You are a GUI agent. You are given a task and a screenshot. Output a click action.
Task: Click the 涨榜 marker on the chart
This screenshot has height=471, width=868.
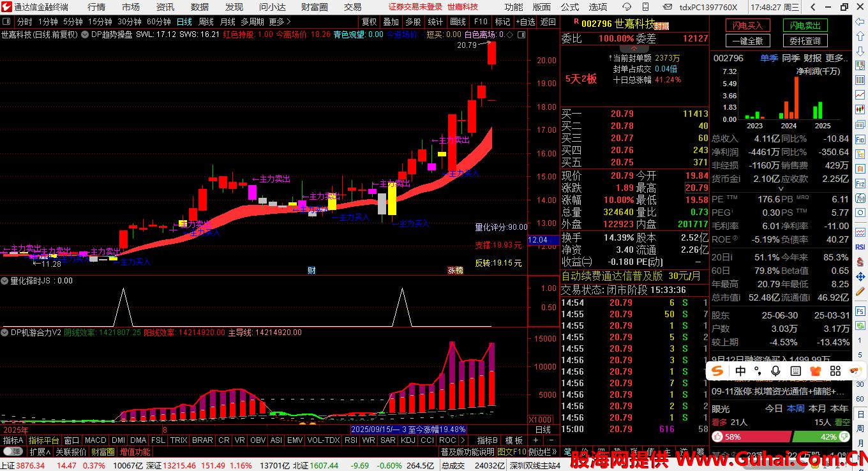455,270
